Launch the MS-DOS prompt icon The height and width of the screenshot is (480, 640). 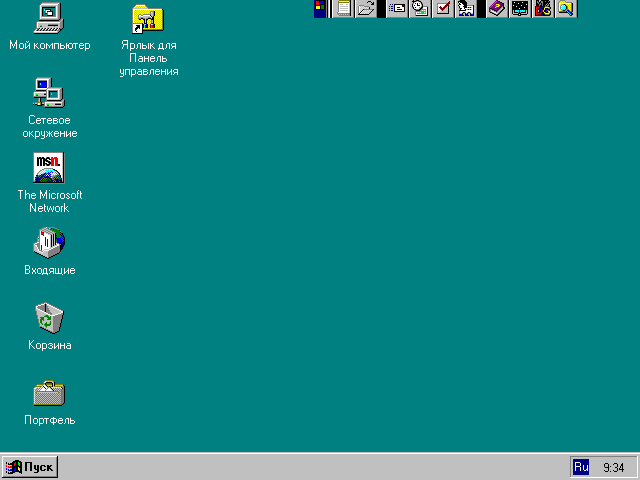(543, 9)
